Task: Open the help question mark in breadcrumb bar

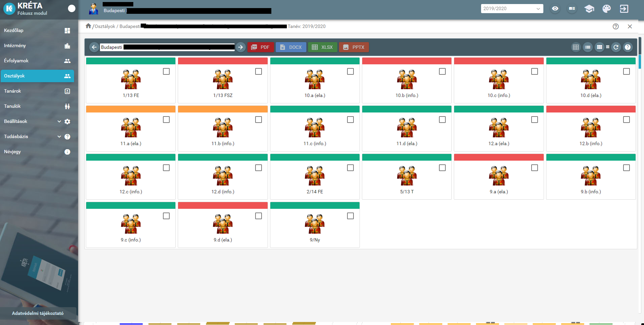Action: pyautogui.click(x=616, y=26)
